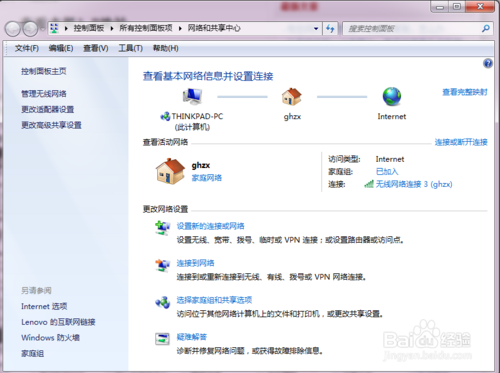Viewport: 500px width, 373px height.
Task: Open 更改高级共享设置 link
Action: 51,125
